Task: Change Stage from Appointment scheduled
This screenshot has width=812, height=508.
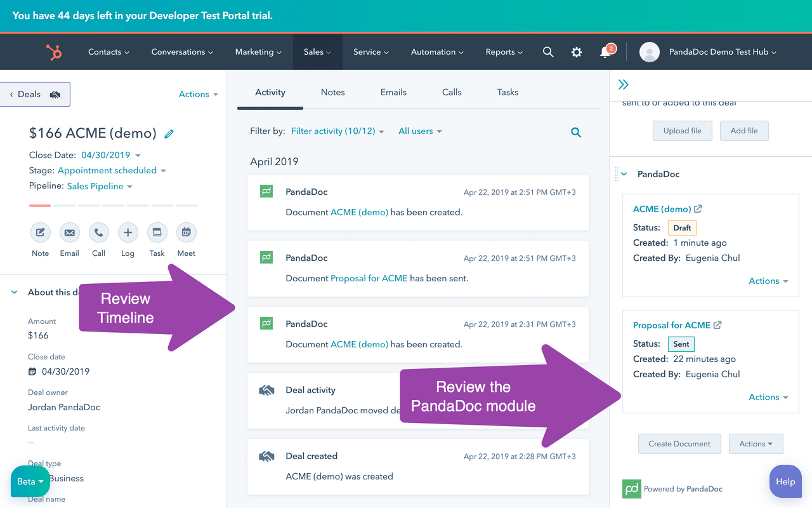Action: coord(112,170)
